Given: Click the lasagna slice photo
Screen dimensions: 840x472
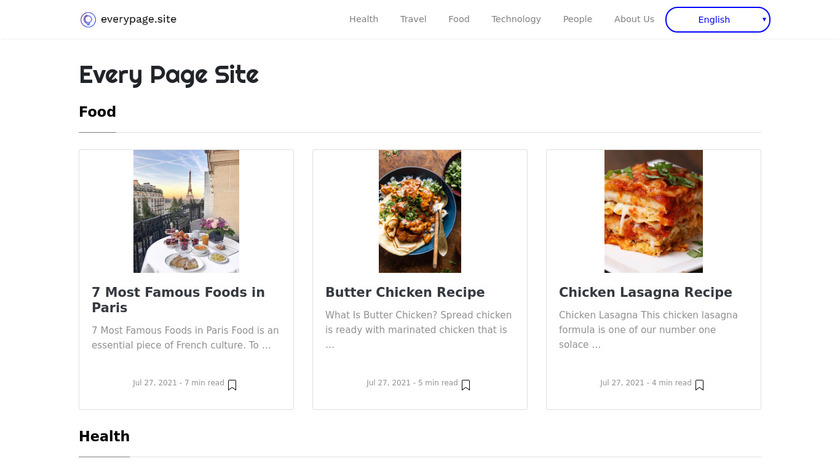Looking at the screenshot, I should (653, 211).
